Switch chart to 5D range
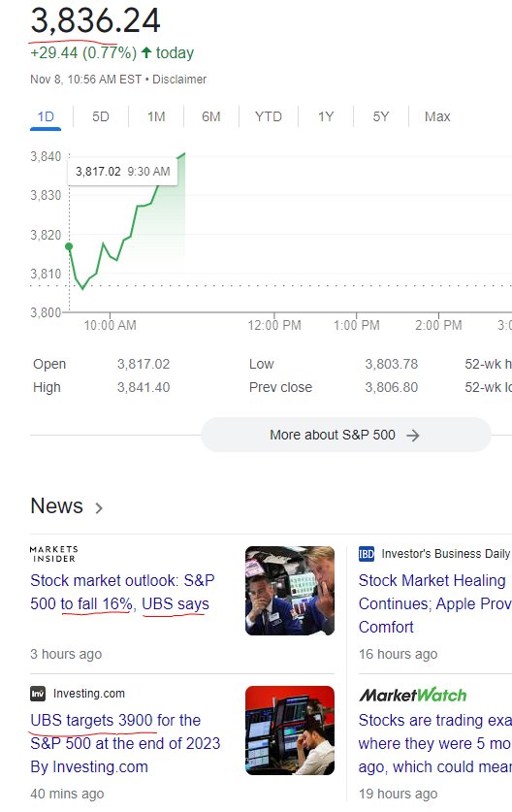This screenshot has height=812, width=512. click(x=101, y=116)
